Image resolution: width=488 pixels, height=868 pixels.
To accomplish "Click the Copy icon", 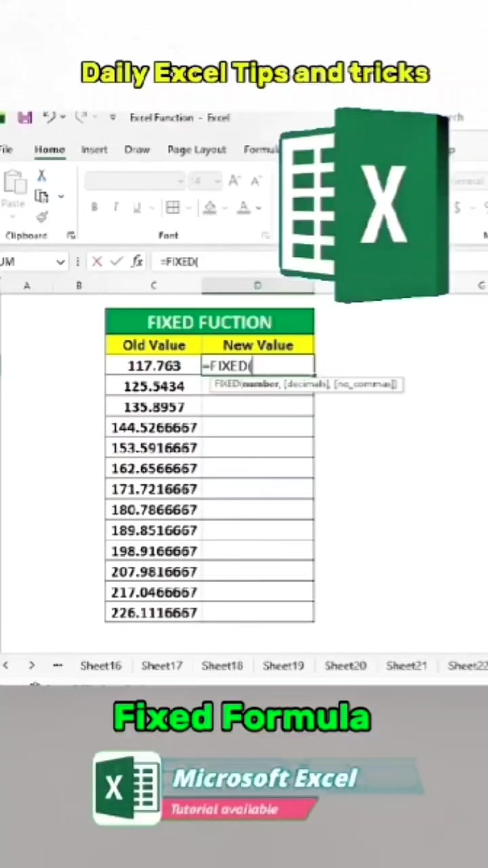I will click(x=42, y=196).
